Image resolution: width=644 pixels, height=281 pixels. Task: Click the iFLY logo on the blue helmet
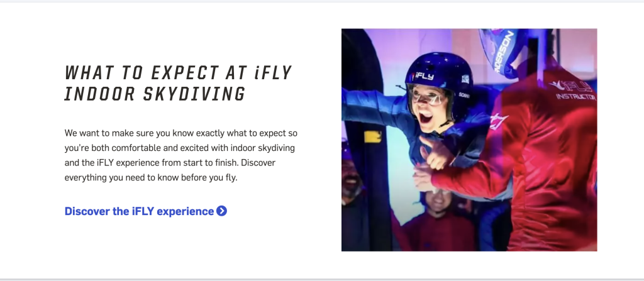click(420, 75)
